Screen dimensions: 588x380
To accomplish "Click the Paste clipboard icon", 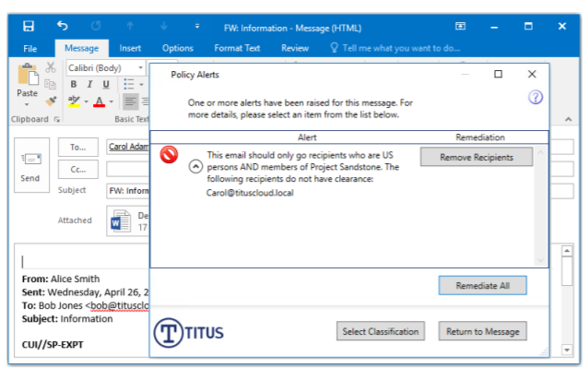I will pos(28,75).
